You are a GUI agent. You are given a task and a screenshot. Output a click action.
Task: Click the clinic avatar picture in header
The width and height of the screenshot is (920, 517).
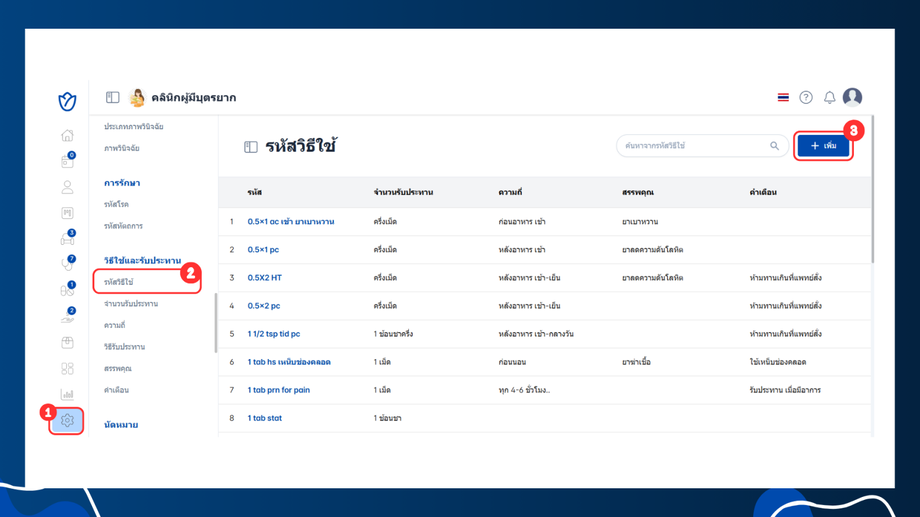click(137, 97)
